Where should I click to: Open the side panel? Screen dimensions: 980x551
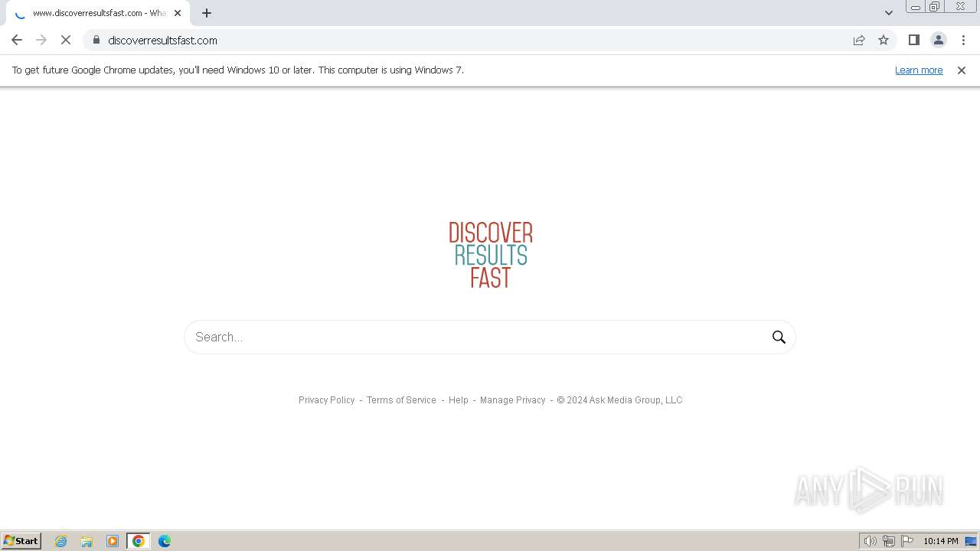[913, 40]
